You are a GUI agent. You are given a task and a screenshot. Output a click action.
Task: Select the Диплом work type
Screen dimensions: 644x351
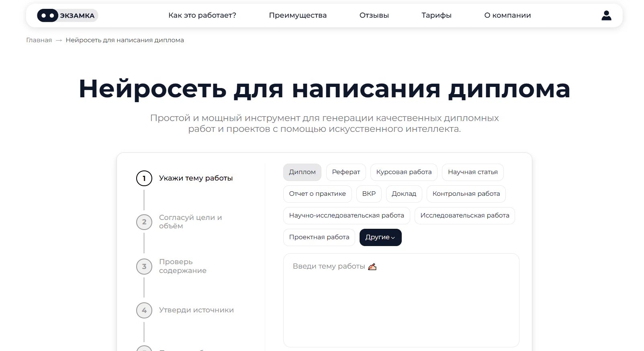(302, 172)
